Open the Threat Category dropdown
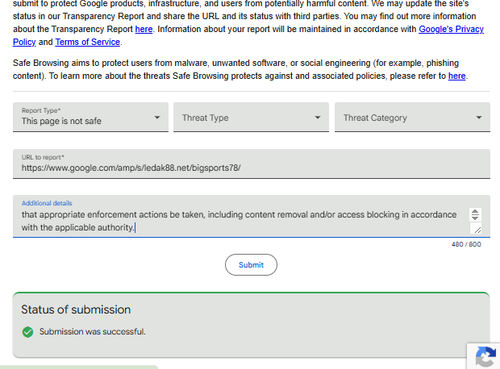Viewport: 500px width, 369px height. 412,117
